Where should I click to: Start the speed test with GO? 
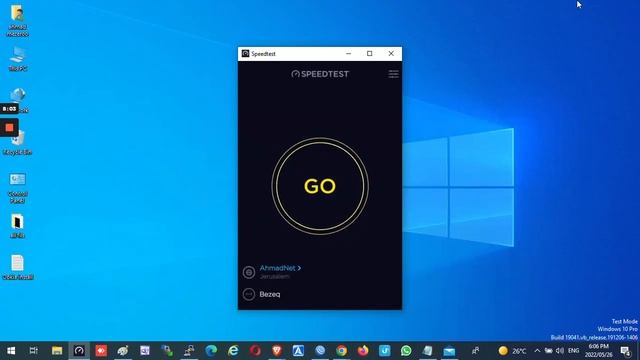320,186
